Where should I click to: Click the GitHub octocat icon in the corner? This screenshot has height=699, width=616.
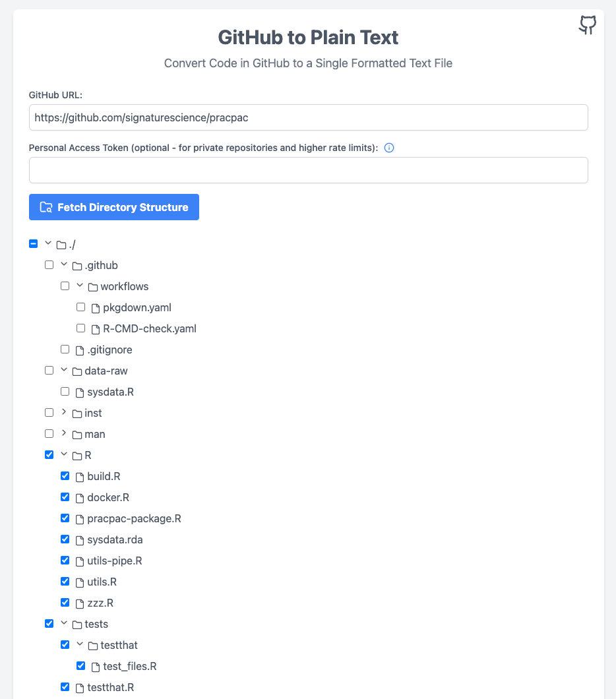point(586,24)
